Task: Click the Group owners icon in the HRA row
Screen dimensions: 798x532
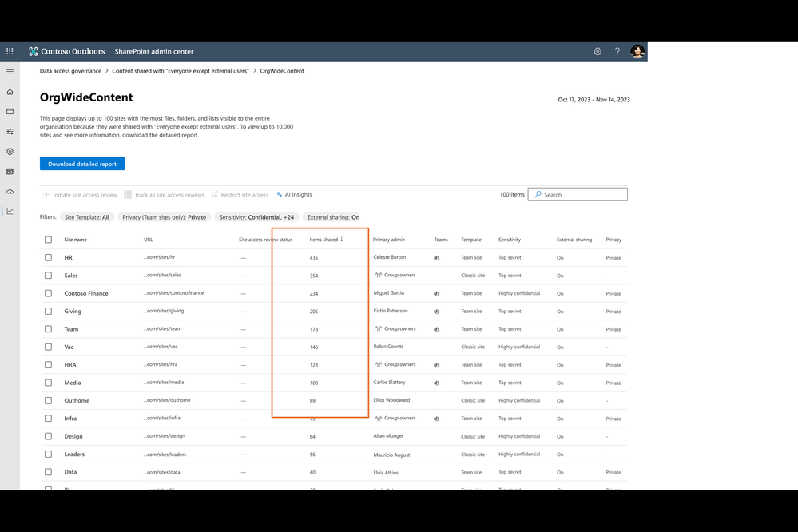Action: pyautogui.click(x=378, y=364)
